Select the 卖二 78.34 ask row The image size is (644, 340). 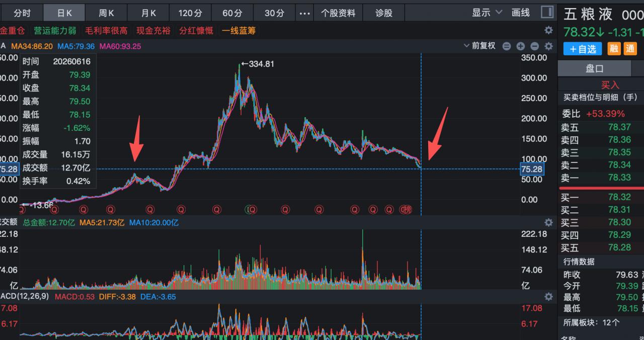click(x=601, y=165)
